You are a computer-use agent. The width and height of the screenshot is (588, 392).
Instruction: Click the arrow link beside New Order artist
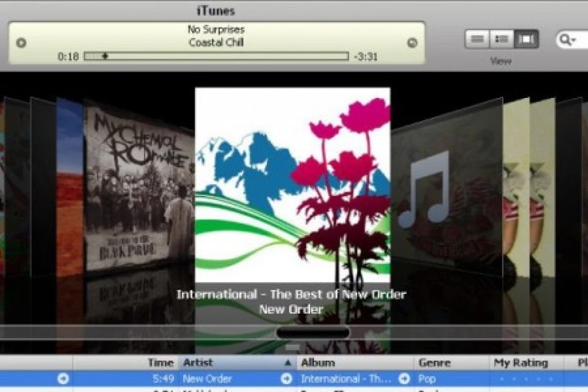[x=287, y=379]
